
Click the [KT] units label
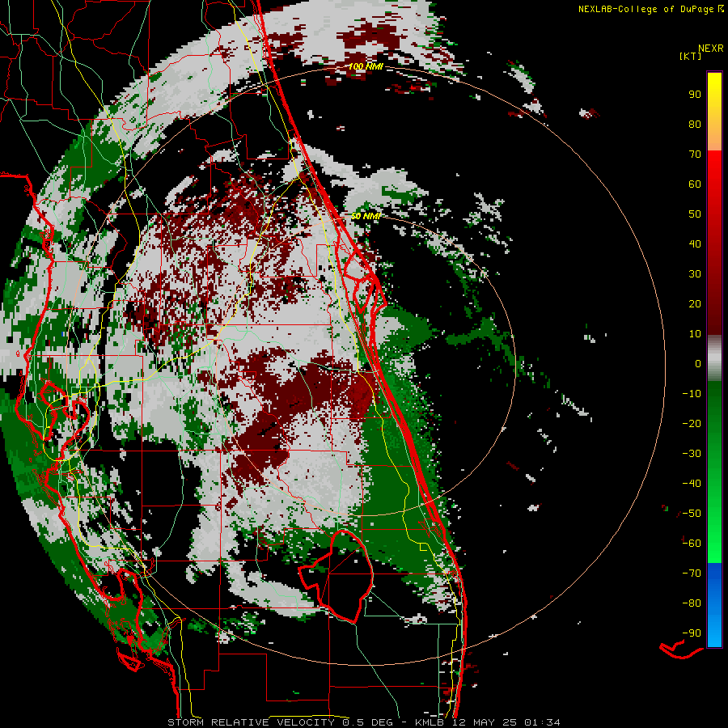[690, 56]
